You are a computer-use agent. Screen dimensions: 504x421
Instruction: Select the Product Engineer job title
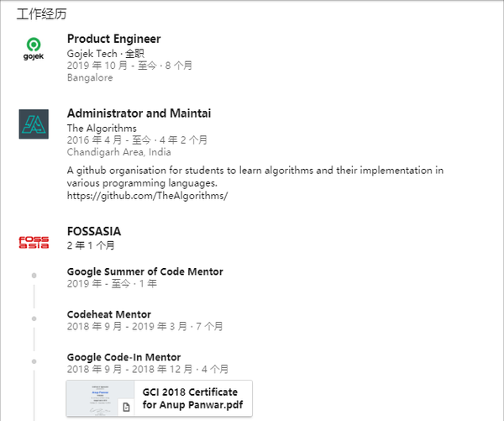(113, 39)
